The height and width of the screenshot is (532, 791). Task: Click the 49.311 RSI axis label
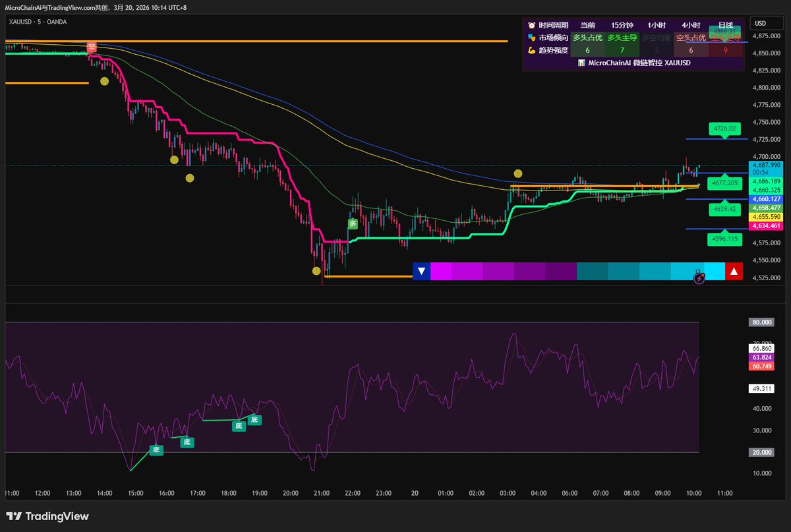point(761,389)
